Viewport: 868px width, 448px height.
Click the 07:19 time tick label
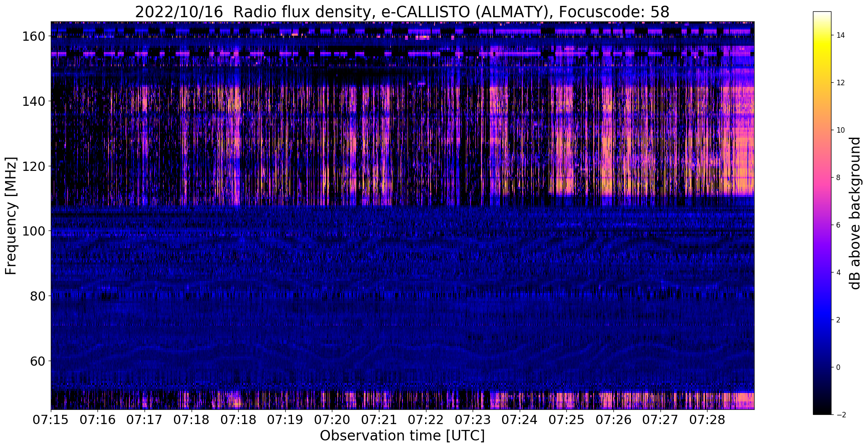[x=285, y=420]
